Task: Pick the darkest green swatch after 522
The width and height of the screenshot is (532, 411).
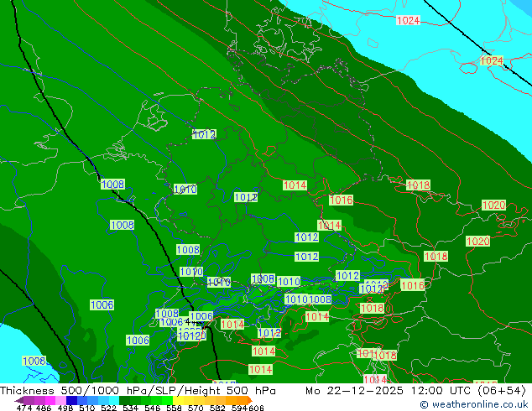Action: click(125, 400)
